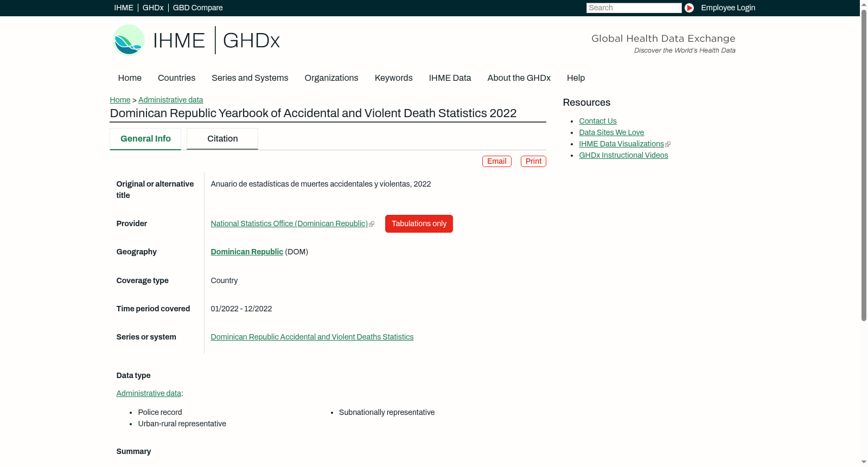This screenshot has width=868, height=467.
Task: Click Home breadcrumb link
Action: (x=120, y=100)
